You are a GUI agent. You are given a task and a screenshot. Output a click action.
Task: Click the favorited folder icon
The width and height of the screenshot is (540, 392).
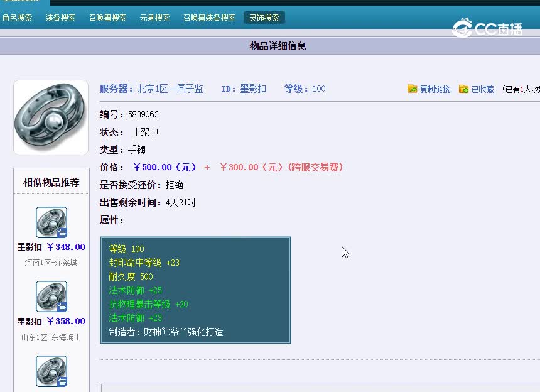tap(463, 89)
